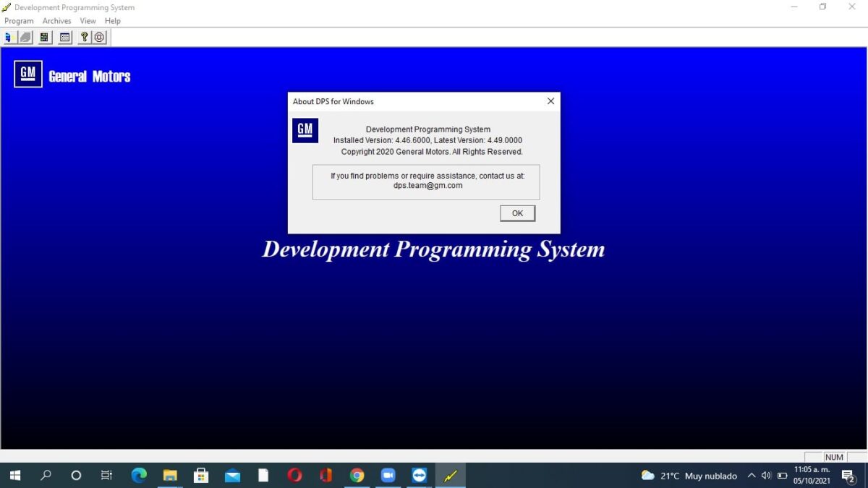The image size is (868, 488).
Task: Click the yellow question mark help icon
Action: (x=85, y=37)
